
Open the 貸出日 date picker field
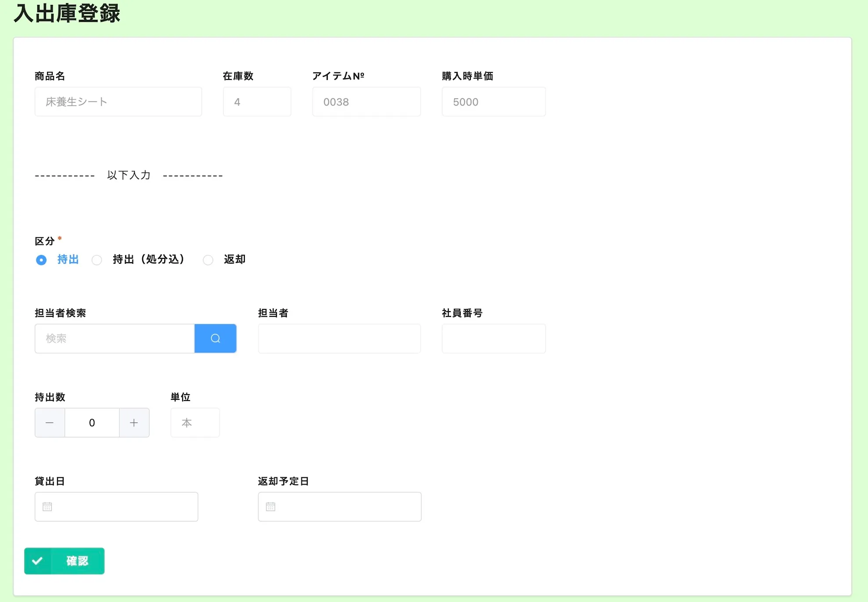tap(123, 507)
